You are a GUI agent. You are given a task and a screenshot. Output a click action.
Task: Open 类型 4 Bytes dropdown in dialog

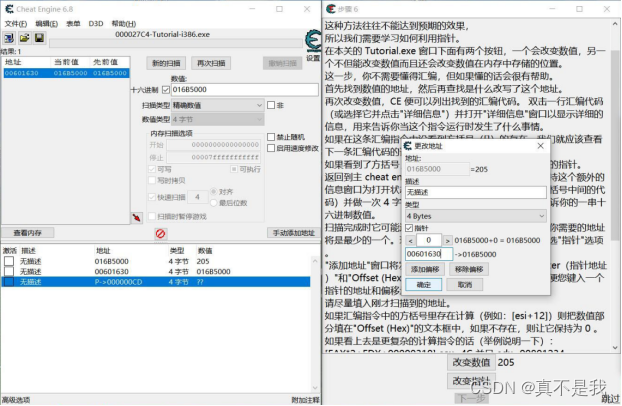coord(476,216)
